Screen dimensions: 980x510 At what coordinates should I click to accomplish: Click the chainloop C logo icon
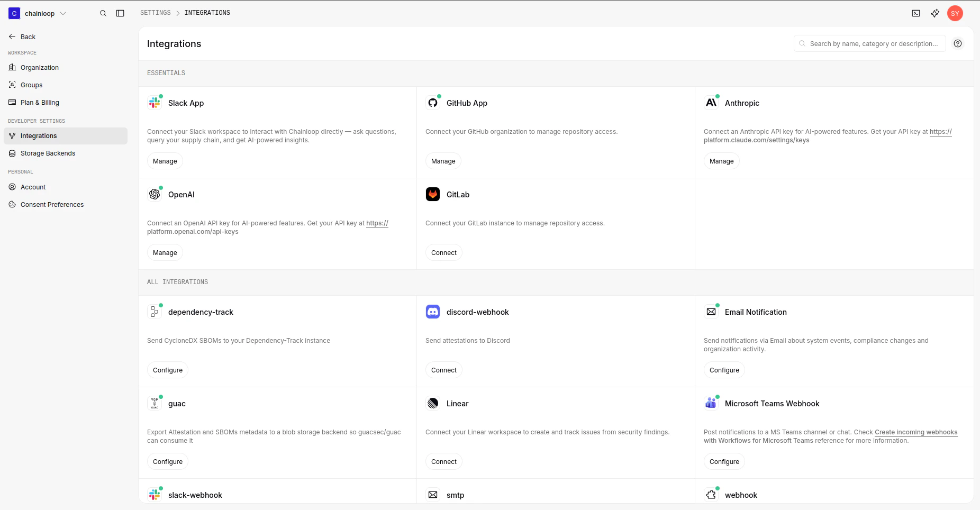coord(14,13)
